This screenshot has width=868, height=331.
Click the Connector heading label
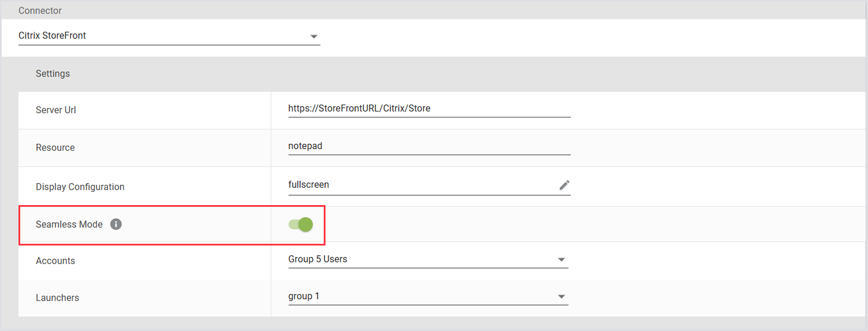point(40,11)
